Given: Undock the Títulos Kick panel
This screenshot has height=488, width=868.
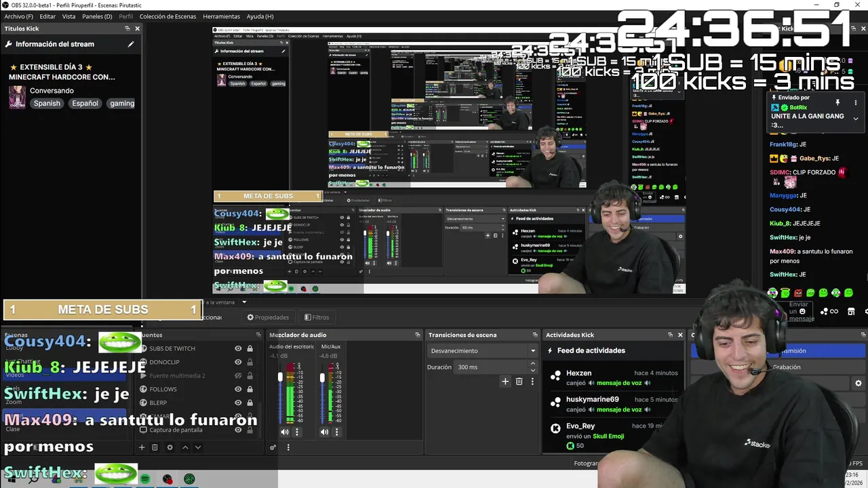Looking at the screenshot, I should (x=127, y=28).
